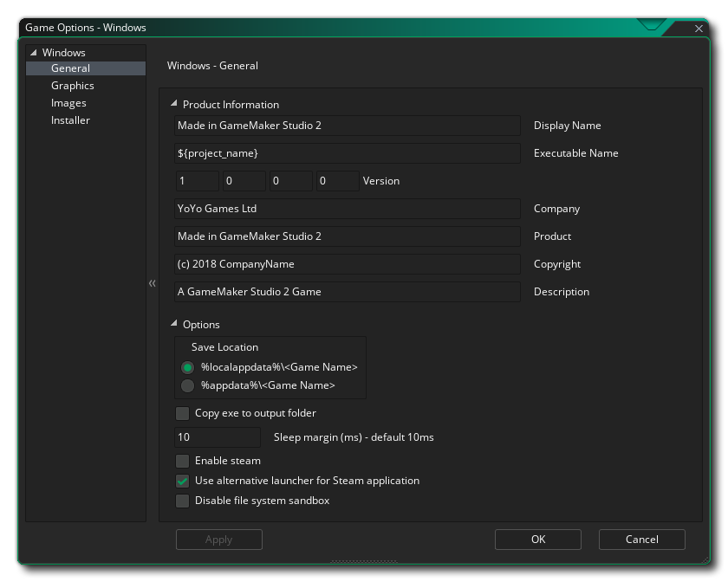Open the Graphics options section
This screenshot has width=728, height=582.
pos(73,85)
